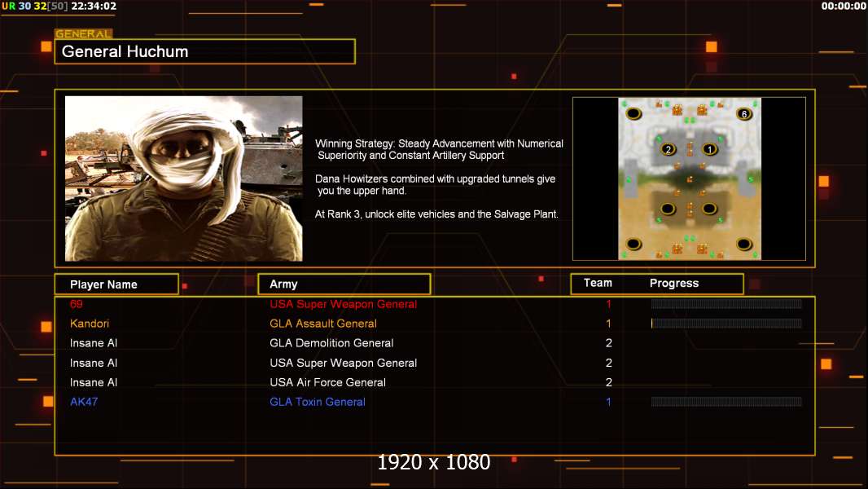Image resolution: width=868 pixels, height=489 pixels.
Task: Click the 00:00:00 game timer
Action: [x=843, y=6]
